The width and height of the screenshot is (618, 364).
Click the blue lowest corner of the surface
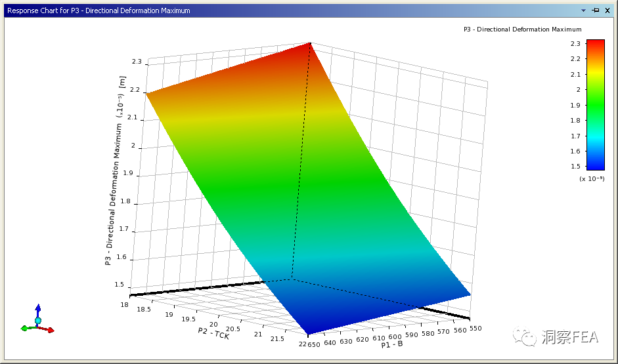coord(309,328)
